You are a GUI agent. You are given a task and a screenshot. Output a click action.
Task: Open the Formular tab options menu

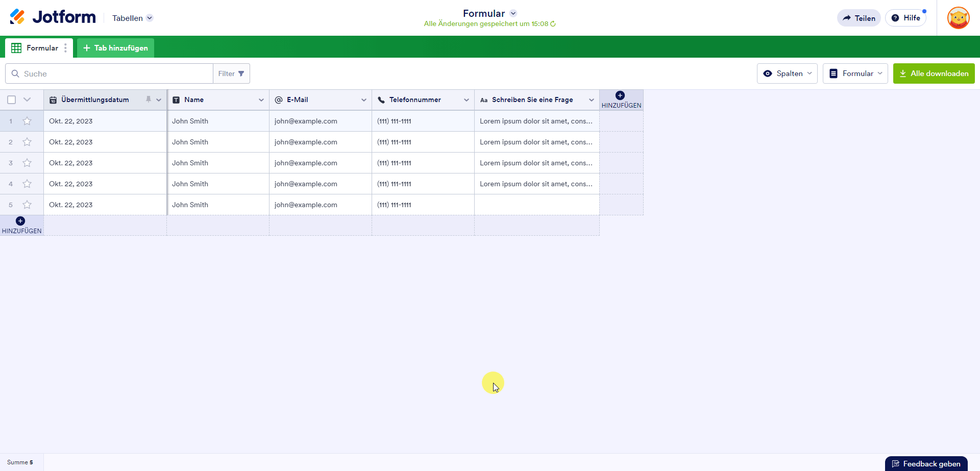[x=65, y=48]
